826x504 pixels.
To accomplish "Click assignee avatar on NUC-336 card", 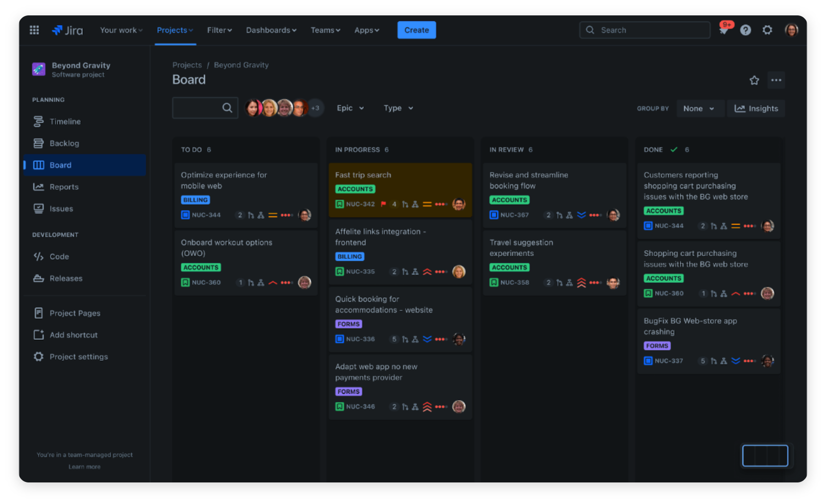I will [x=459, y=339].
